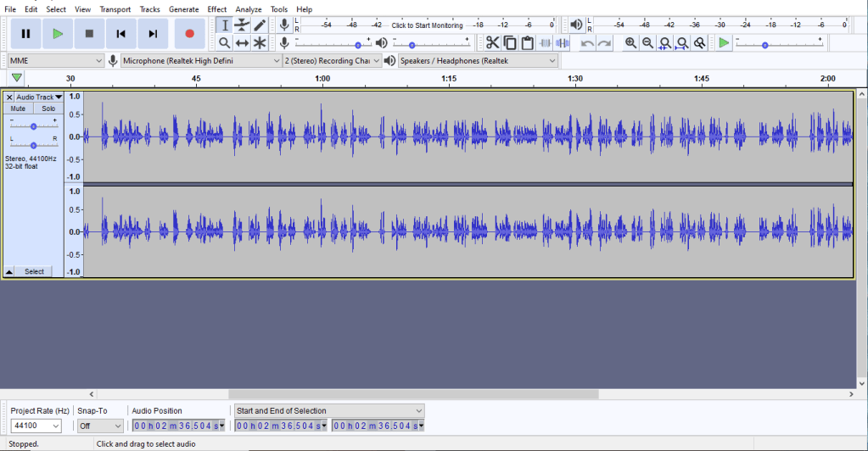
Task: Click the red Record button
Action: pos(189,34)
